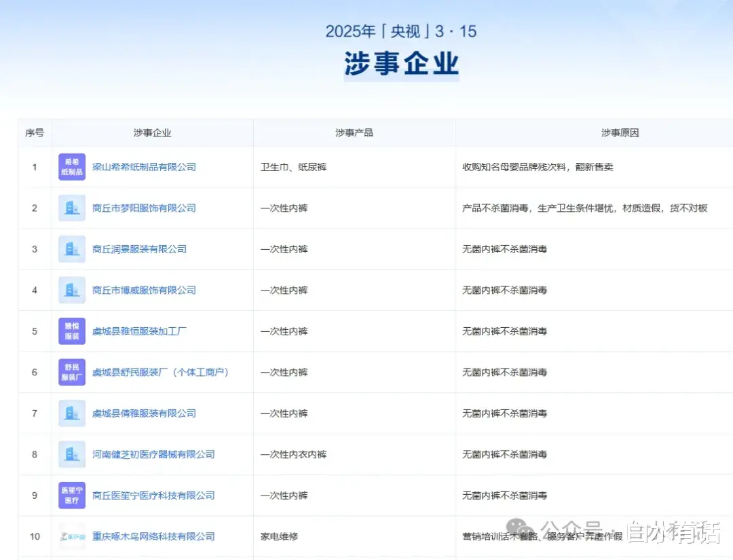Click the building icon beside 河南健芝初医疗器械有限公司

coord(71,454)
